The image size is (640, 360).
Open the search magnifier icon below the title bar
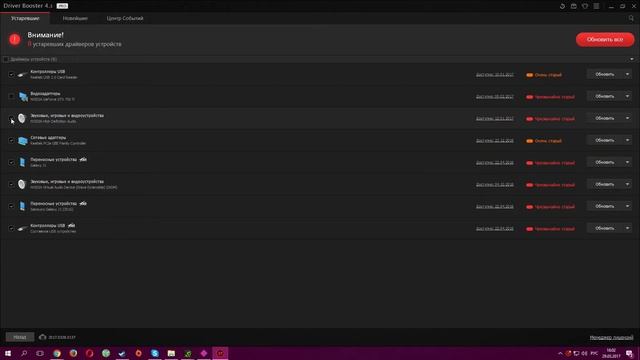click(631, 18)
